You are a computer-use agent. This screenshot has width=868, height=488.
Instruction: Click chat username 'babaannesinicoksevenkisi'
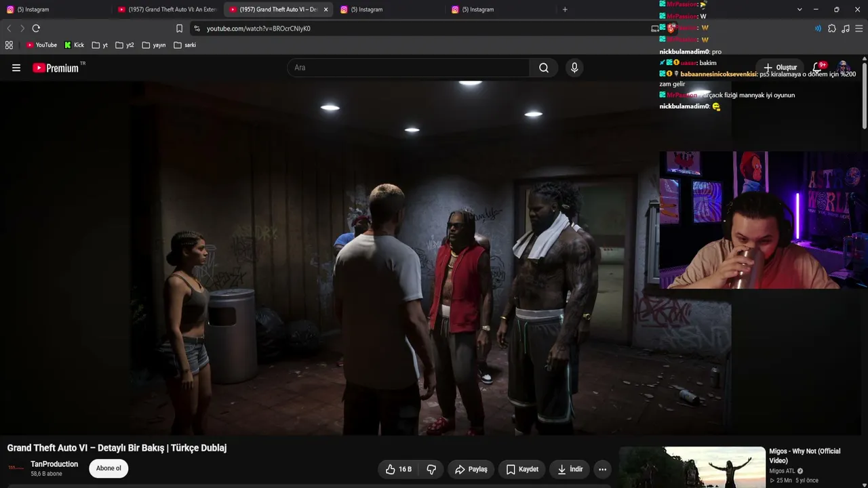[x=718, y=74]
